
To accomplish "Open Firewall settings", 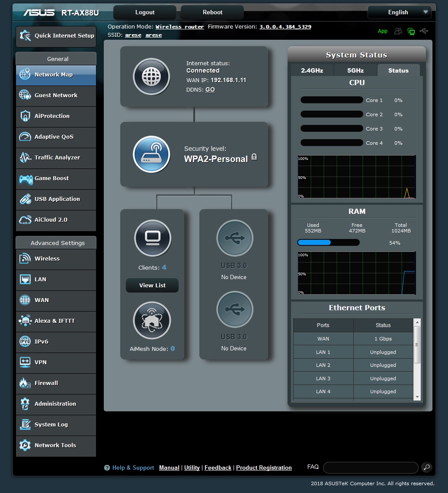I will tap(56, 384).
